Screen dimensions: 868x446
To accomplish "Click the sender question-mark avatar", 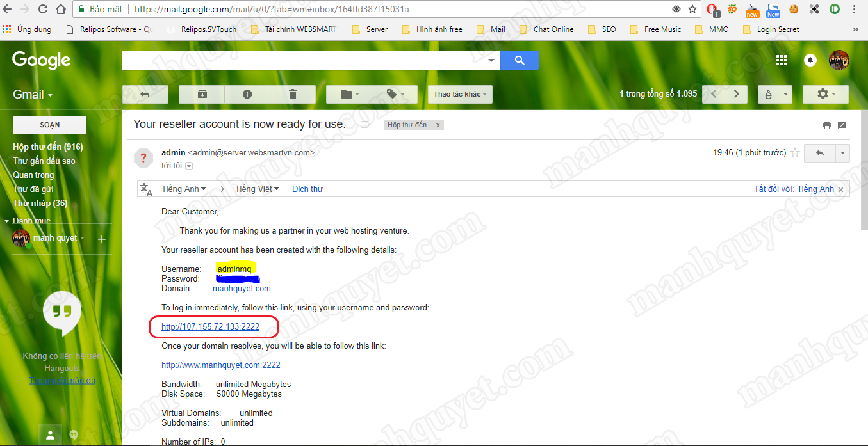I will (143, 157).
